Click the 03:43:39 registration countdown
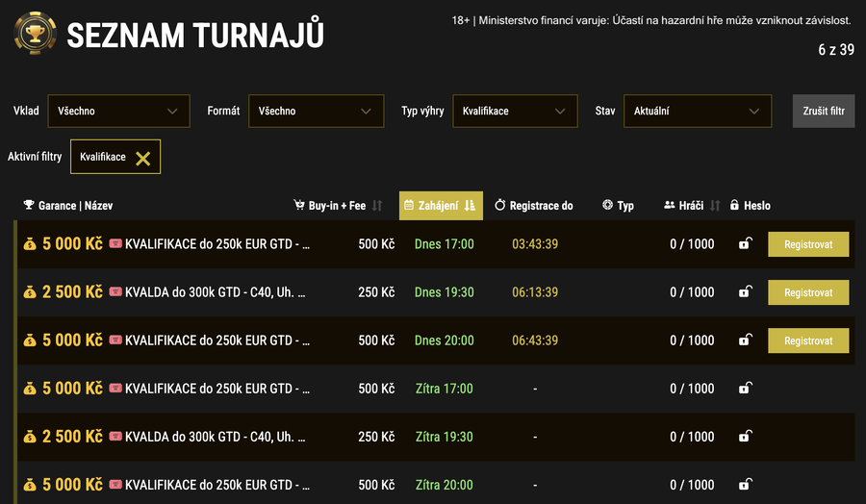The height and width of the screenshot is (504, 866). coord(535,244)
